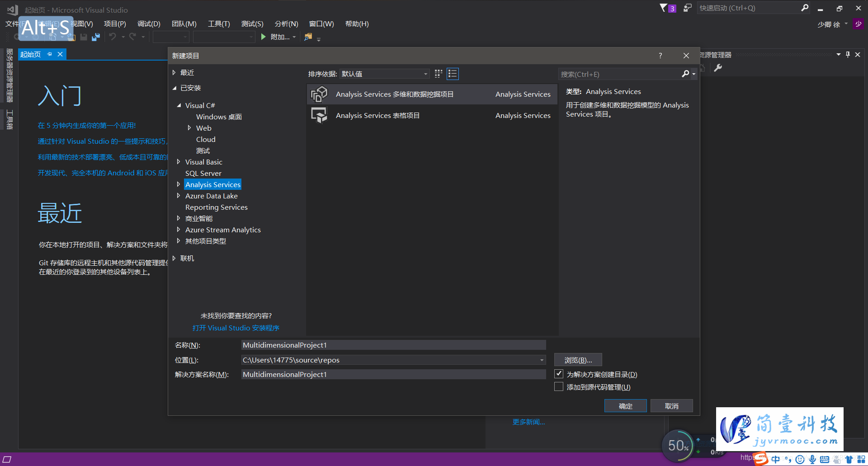
Task: Open the Team menu
Action: [x=184, y=24]
